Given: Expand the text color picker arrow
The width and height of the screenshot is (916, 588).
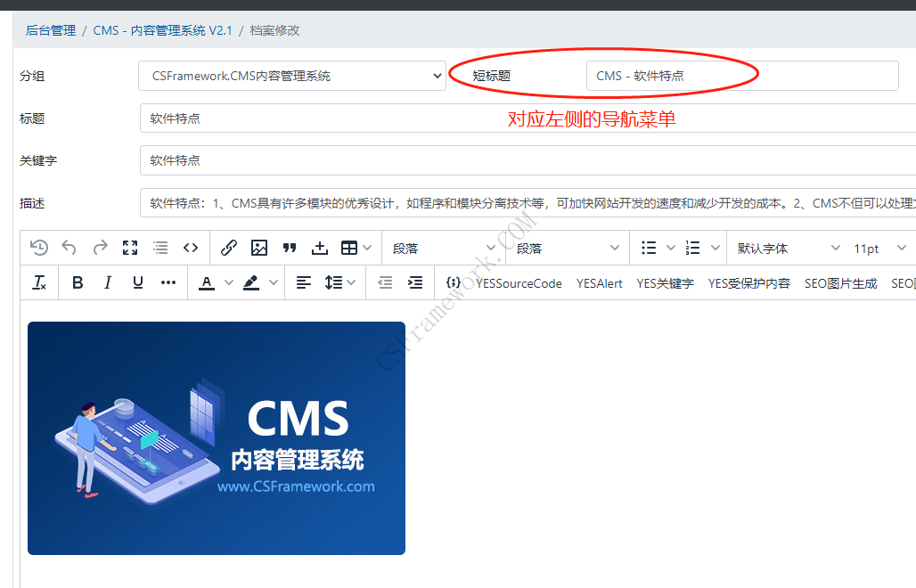Looking at the screenshot, I should click(x=229, y=282).
